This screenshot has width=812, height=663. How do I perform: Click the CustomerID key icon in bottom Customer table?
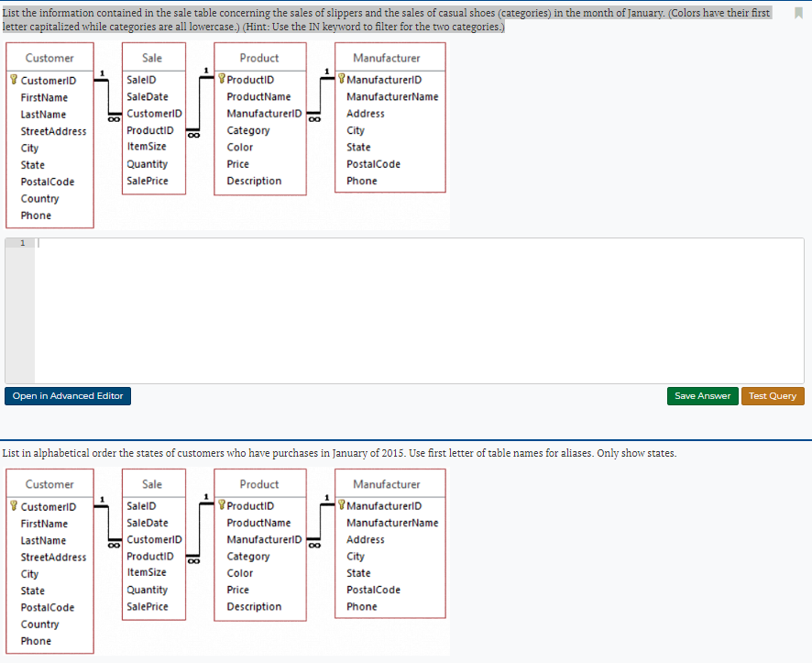coord(14,506)
